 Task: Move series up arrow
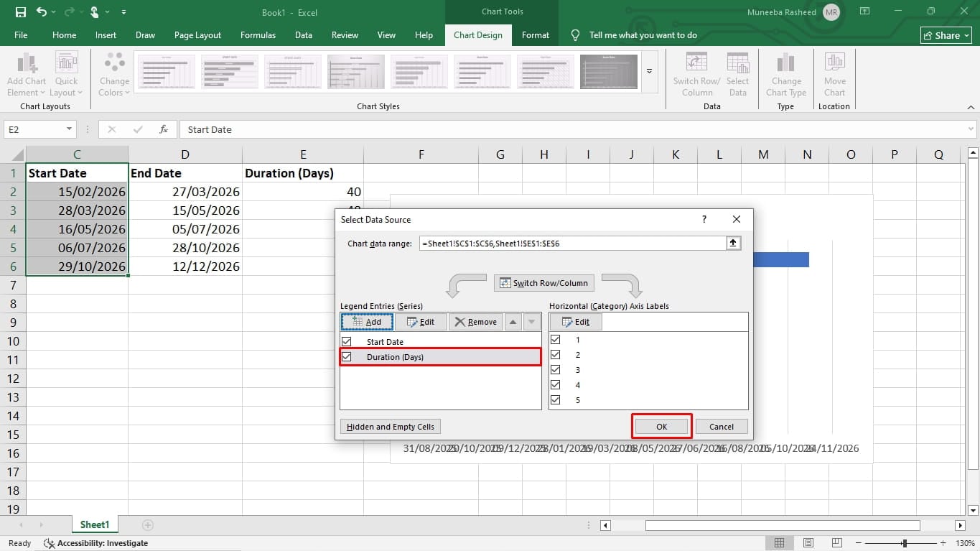[x=513, y=322]
